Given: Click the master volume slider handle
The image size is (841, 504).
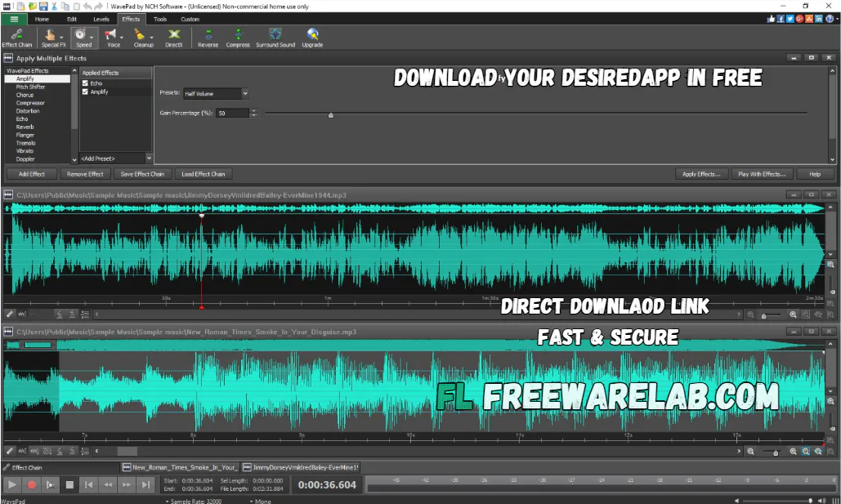Looking at the screenshot, I should click(810, 501).
